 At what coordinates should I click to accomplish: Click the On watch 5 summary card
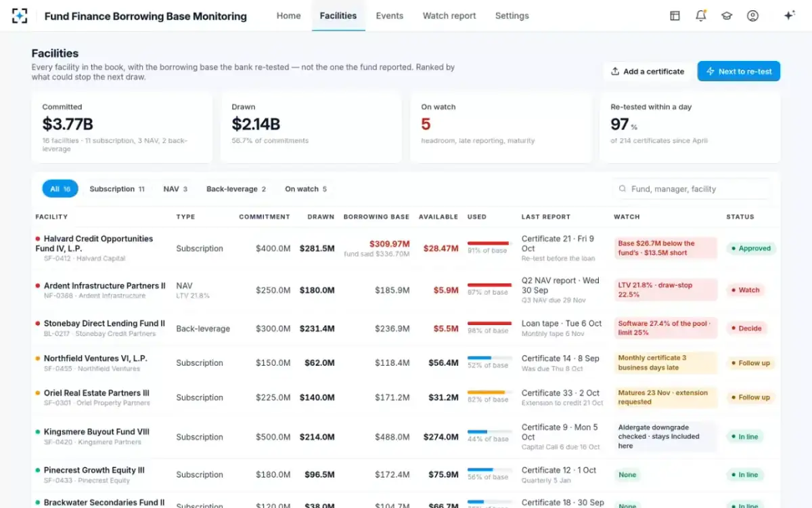click(x=501, y=127)
